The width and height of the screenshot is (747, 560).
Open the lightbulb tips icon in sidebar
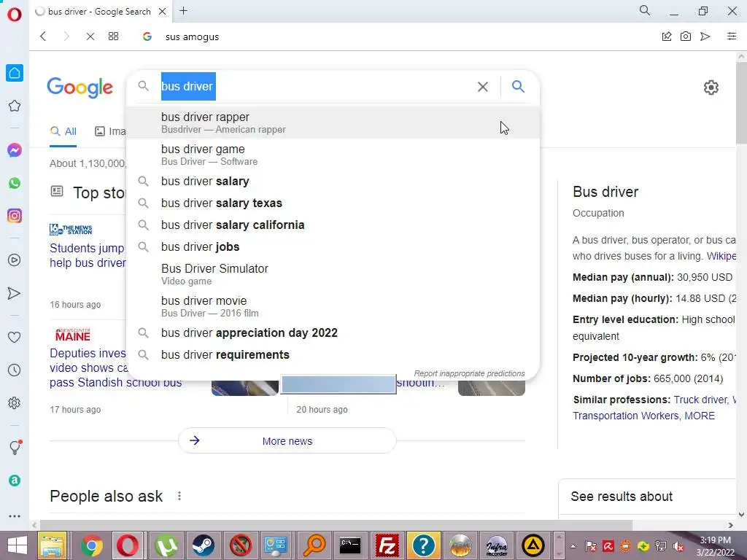pos(15,447)
